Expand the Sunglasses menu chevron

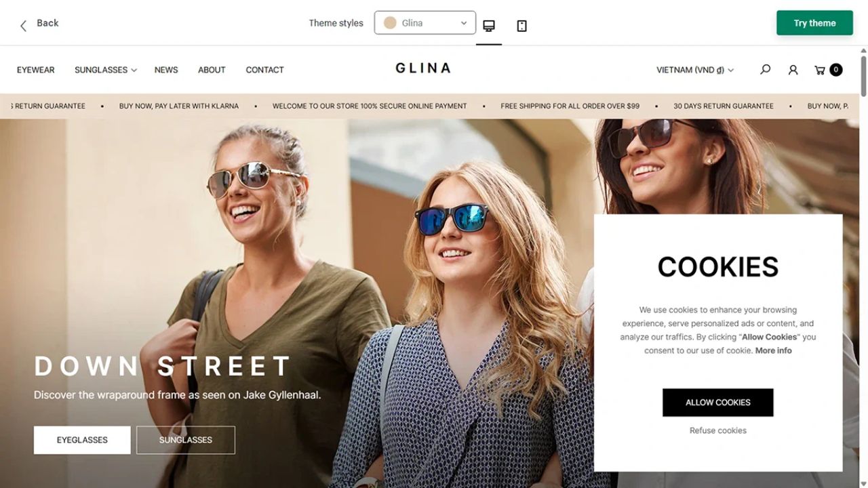coord(134,70)
